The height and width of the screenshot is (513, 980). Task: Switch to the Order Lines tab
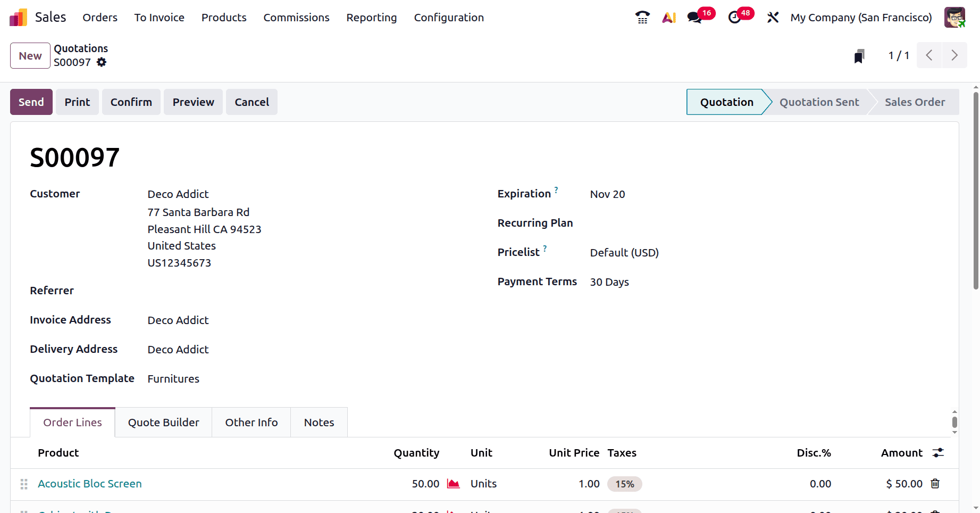click(73, 423)
